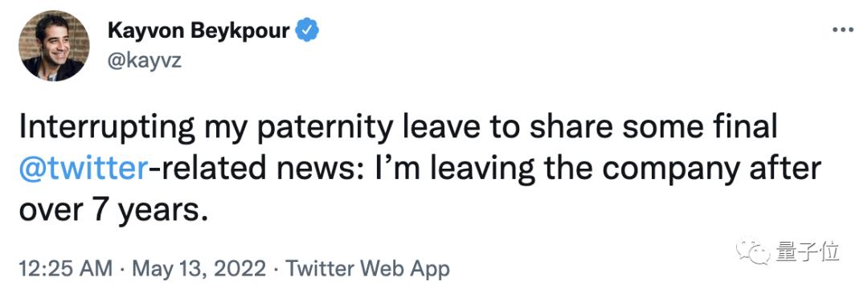
Task: Click the 12:25 AM timestamp
Action: click(x=65, y=269)
